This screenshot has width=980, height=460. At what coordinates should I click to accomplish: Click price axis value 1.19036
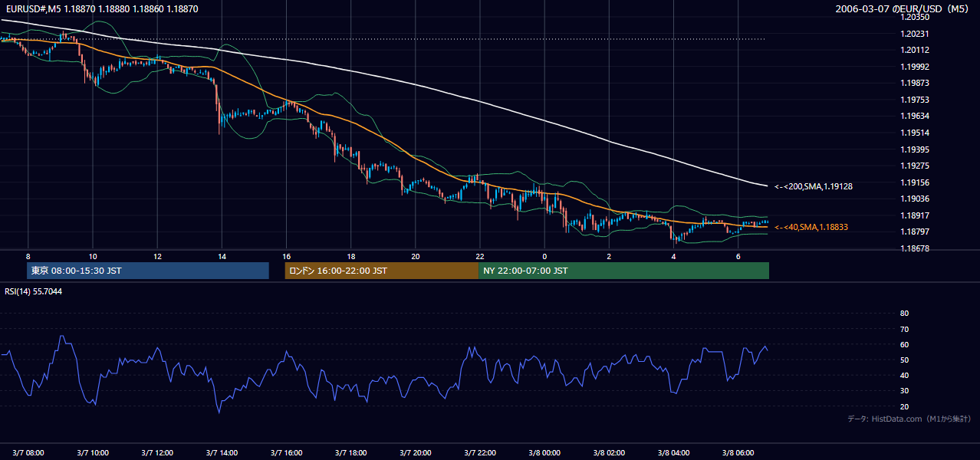[914, 199]
